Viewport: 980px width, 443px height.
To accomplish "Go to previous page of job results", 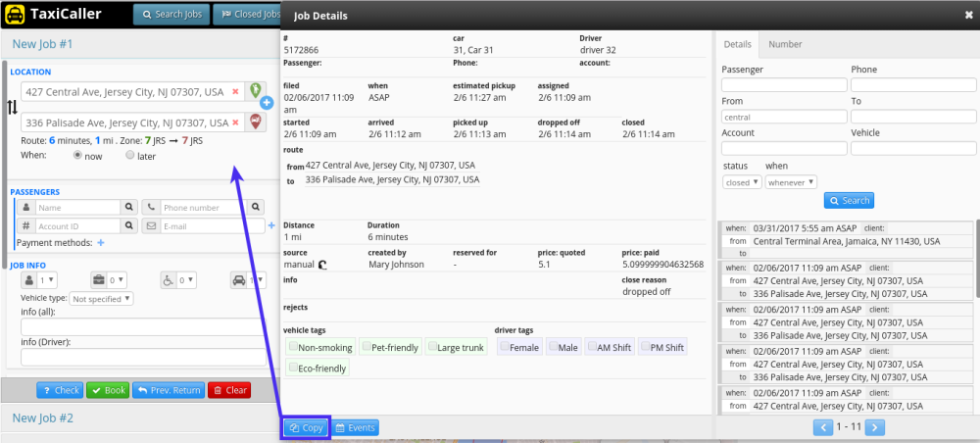I will (823, 427).
